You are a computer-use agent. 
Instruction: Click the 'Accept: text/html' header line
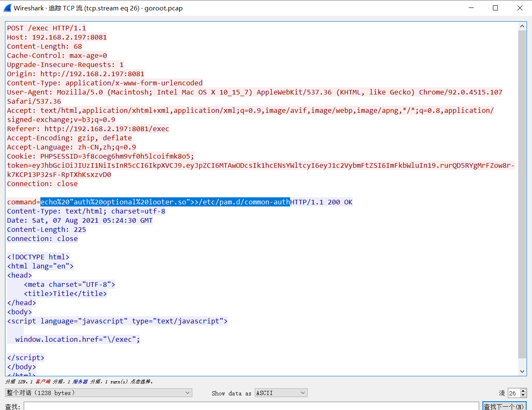click(x=251, y=110)
